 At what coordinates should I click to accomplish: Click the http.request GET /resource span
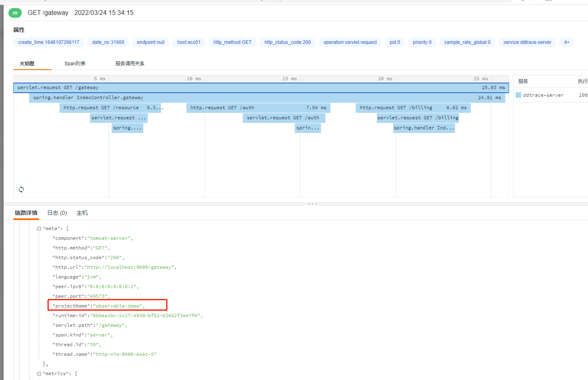110,108
